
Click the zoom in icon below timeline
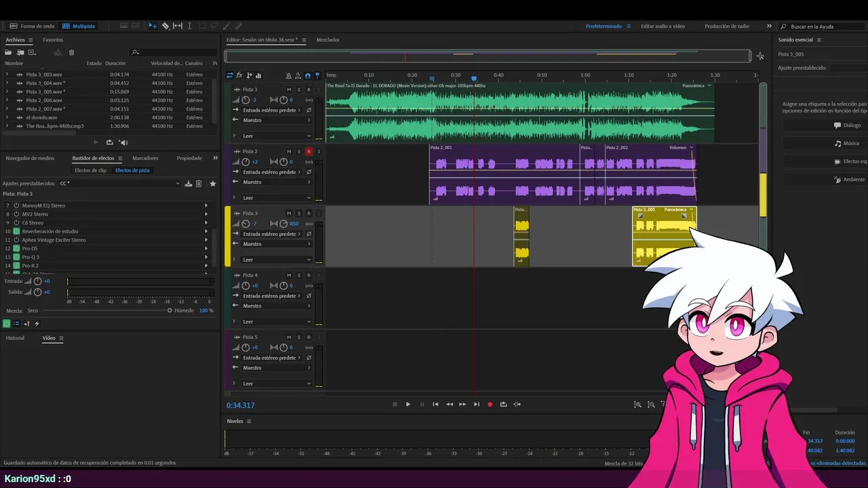point(637,404)
